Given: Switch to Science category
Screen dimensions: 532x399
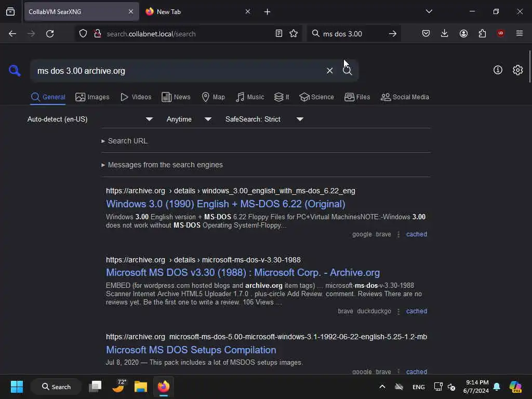Looking at the screenshot, I should pyautogui.click(x=316, y=97).
